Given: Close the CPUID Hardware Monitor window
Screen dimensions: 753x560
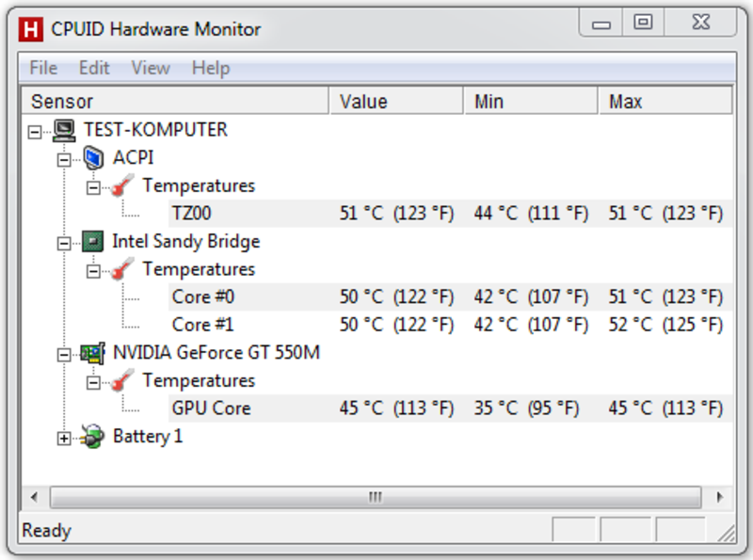Looking at the screenshot, I should pos(700,23).
